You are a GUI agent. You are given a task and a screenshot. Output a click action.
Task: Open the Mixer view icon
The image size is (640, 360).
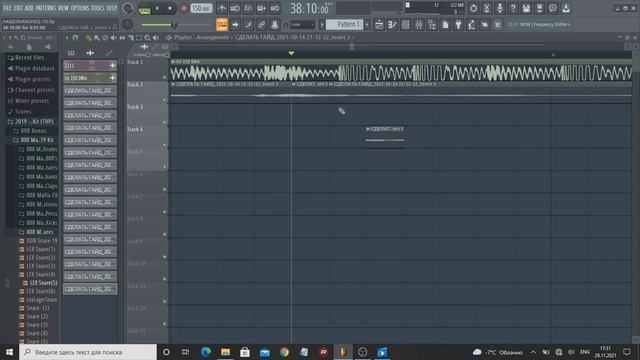coord(419,24)
